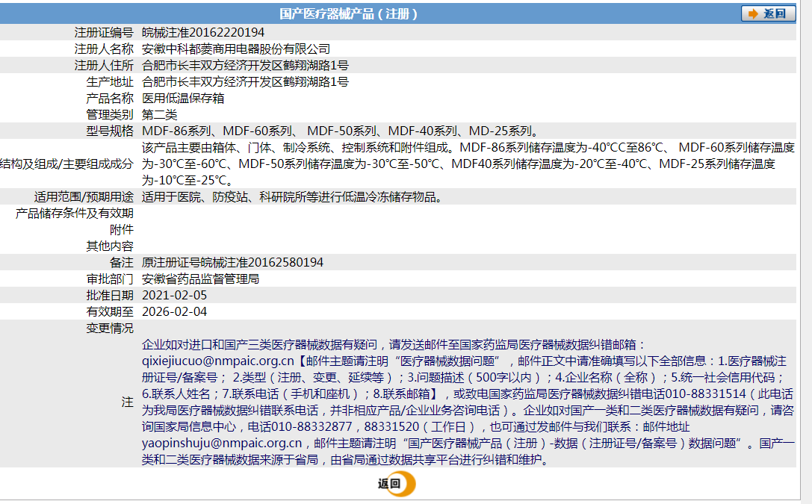
Task: Click the 审批部门 entry 安徽省药品监督管理局
Action: coord(200,279)
